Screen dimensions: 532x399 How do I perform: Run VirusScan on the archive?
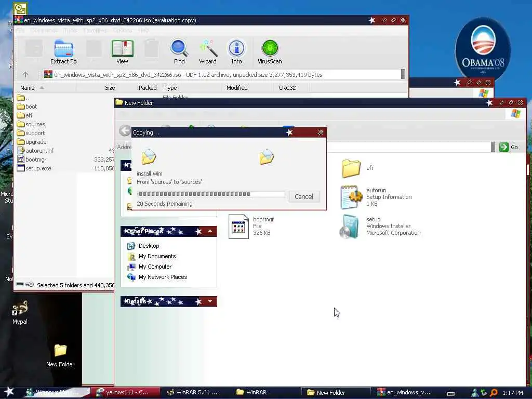pyautogui.click(x=270, y=51)
